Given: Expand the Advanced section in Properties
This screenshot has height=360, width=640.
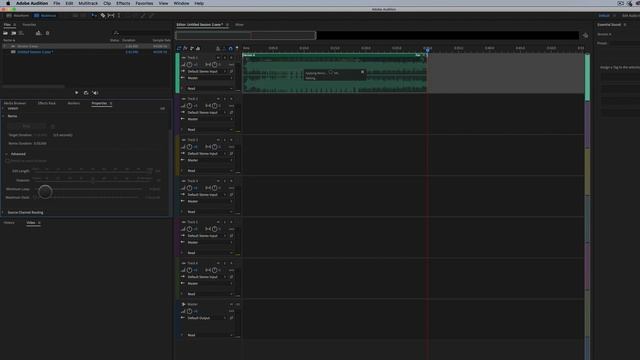Looking at the screenshot, I should click(x=7, y=154).
